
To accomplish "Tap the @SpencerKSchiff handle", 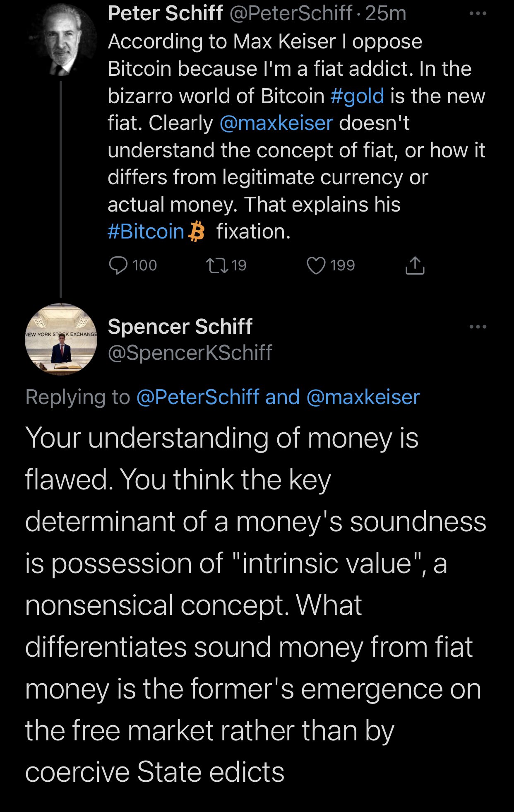I will 190,353.
